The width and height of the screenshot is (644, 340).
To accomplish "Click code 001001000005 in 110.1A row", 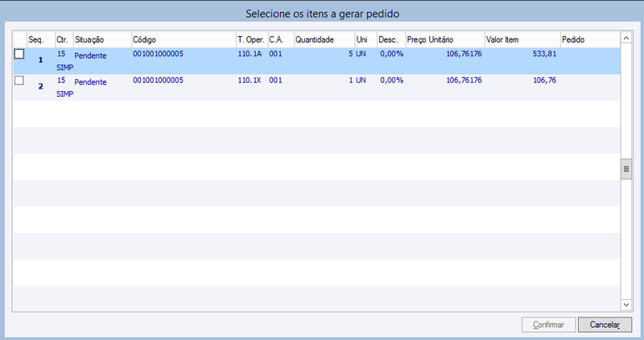I will (x=158, y=54).
